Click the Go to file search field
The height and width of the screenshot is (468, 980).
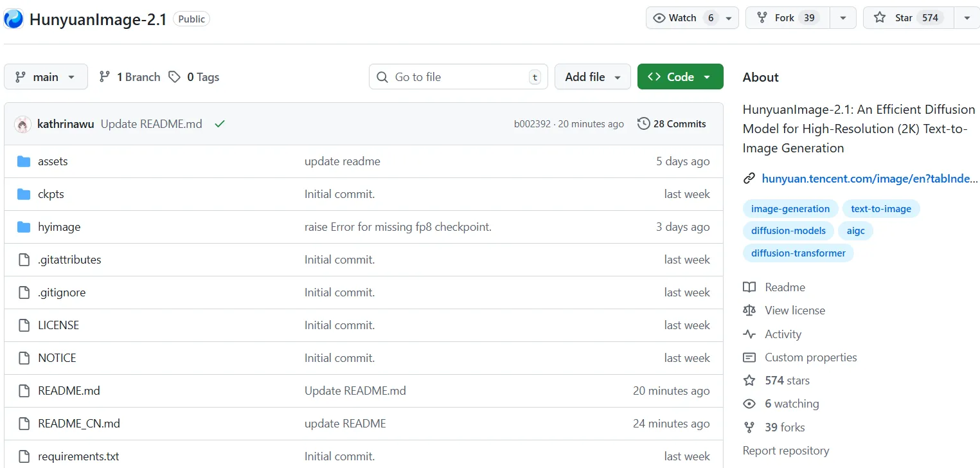click(x=458, y=77)
